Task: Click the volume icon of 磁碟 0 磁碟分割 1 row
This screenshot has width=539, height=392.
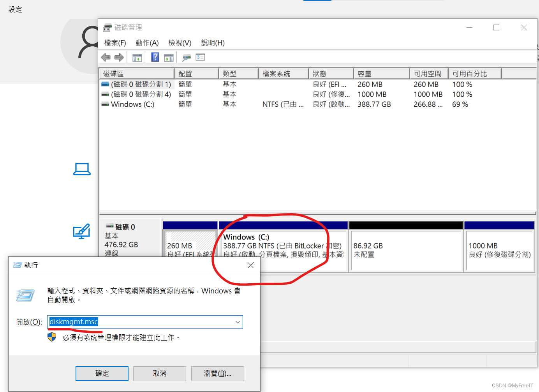Action: (105, 84)
